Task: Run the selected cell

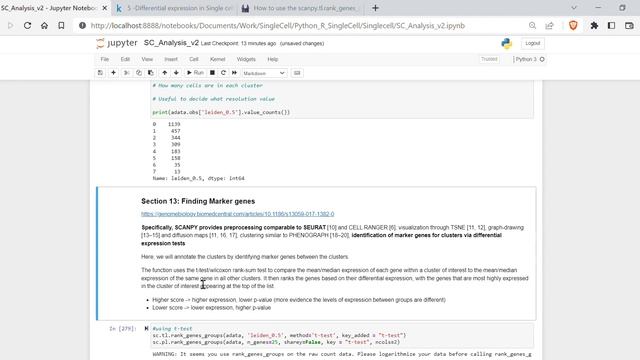Action: click(x=195, y=73)
